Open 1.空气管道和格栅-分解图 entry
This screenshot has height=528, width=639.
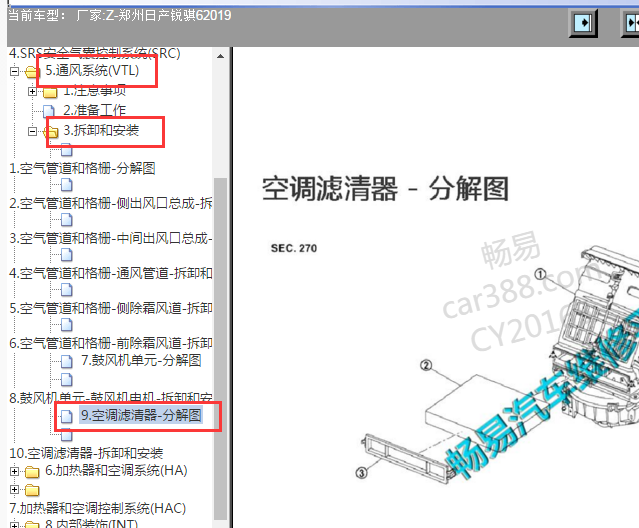pyautogui.click(x=82, y=168)
